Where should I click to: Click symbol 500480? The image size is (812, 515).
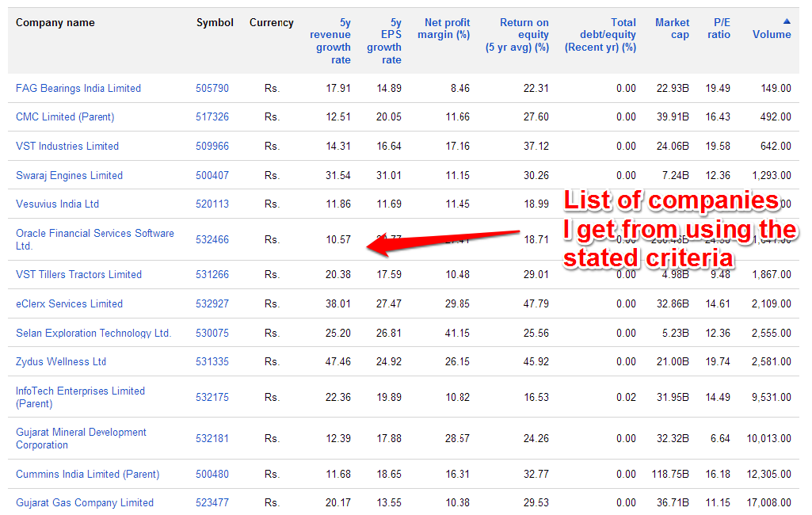pos(212,474)
